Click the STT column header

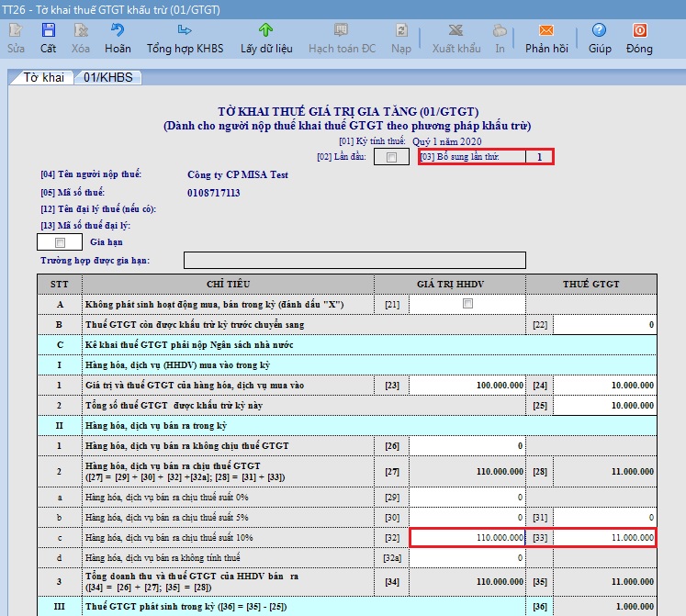tap(60, 284)
